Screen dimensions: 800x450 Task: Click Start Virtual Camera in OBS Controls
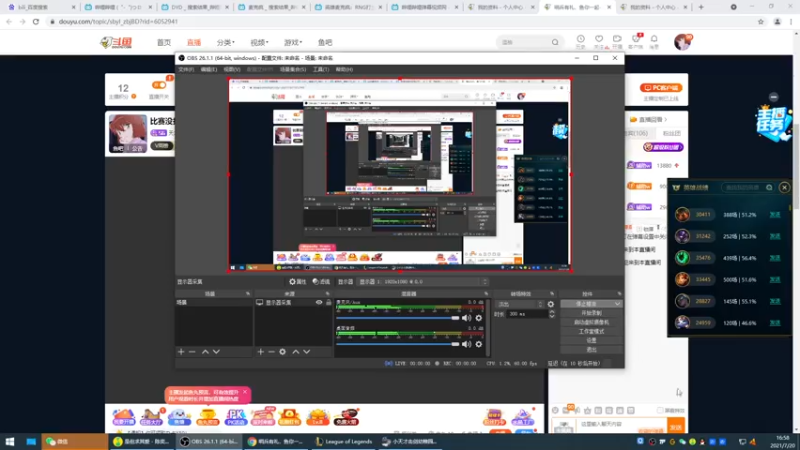tap(591, 322)
